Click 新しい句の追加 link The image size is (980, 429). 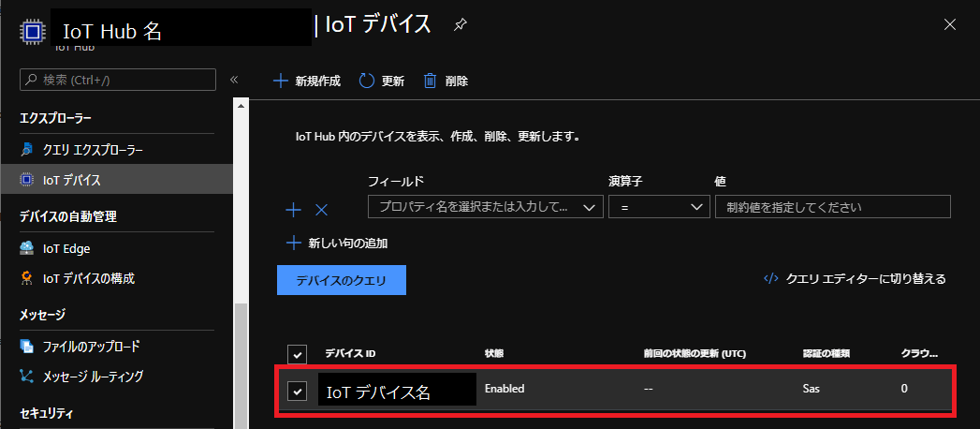(348, 244)
